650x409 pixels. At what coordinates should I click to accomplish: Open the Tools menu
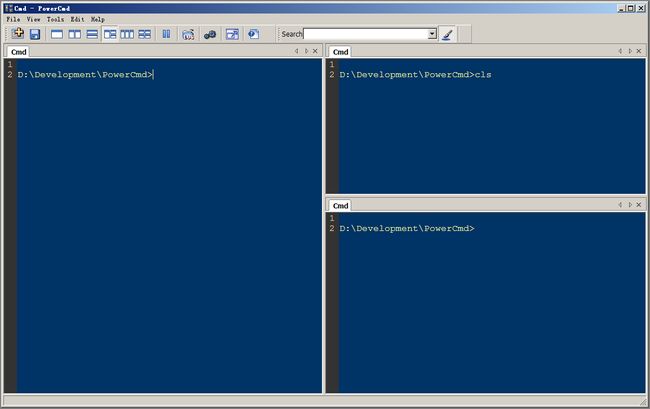[x=55, y=19]
